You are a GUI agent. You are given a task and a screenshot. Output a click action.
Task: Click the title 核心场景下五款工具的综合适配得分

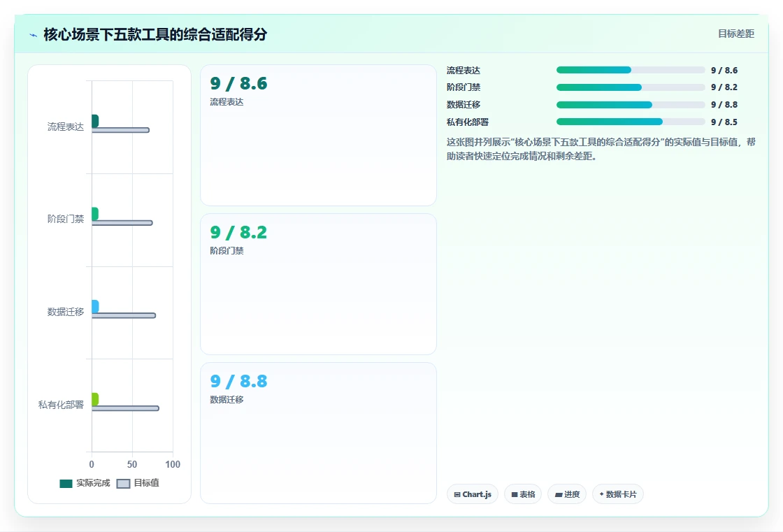pos(155,34)
